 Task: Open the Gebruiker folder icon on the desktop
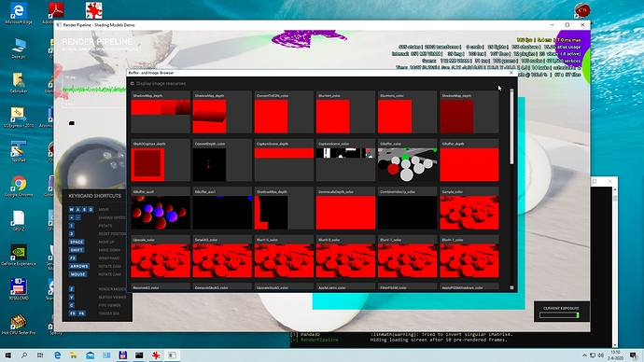18,82
